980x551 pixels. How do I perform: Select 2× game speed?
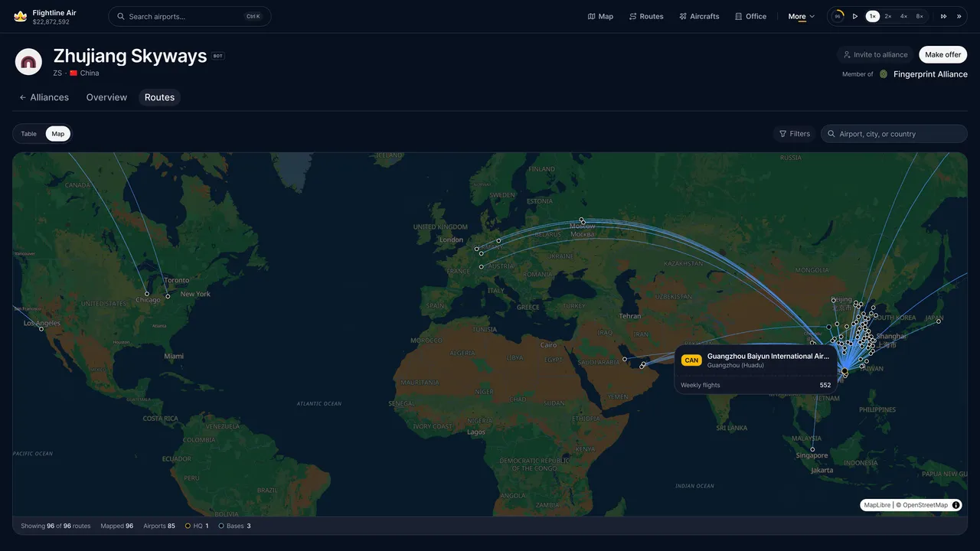(x=888, y=16)
